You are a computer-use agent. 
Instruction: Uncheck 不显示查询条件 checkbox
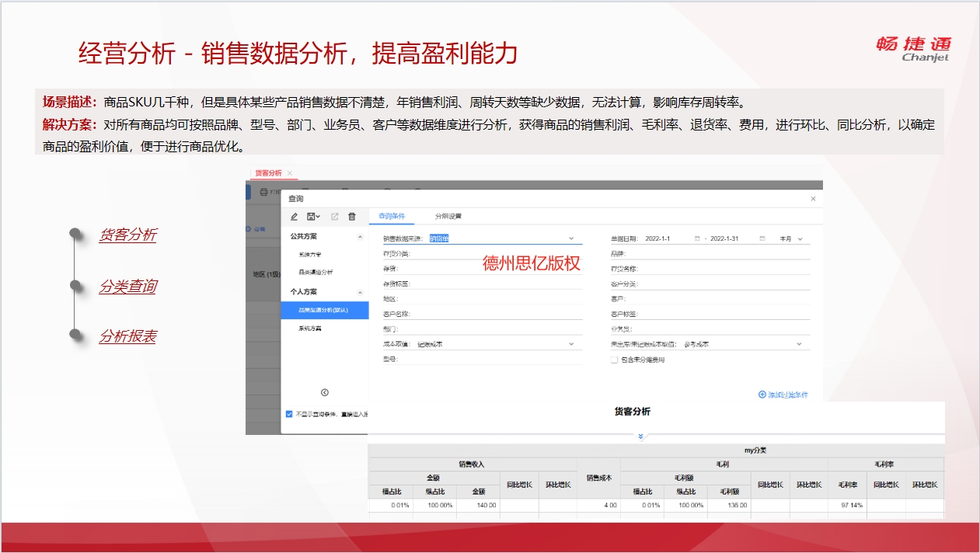289,414
